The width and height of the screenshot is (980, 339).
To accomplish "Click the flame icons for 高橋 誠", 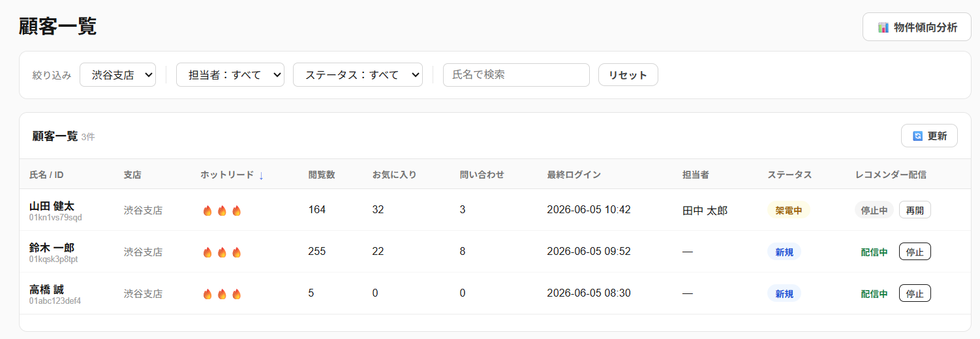I will point(222,294).
